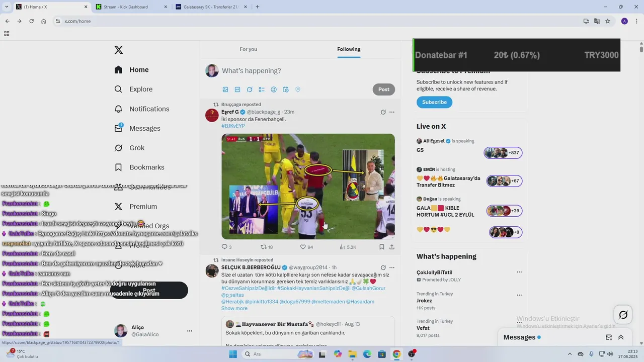The height and width of the screenshot is (362, 644).
Task: Join Galatasaray'da Transfer Bitmez space
Action: (x=469, y=178)
